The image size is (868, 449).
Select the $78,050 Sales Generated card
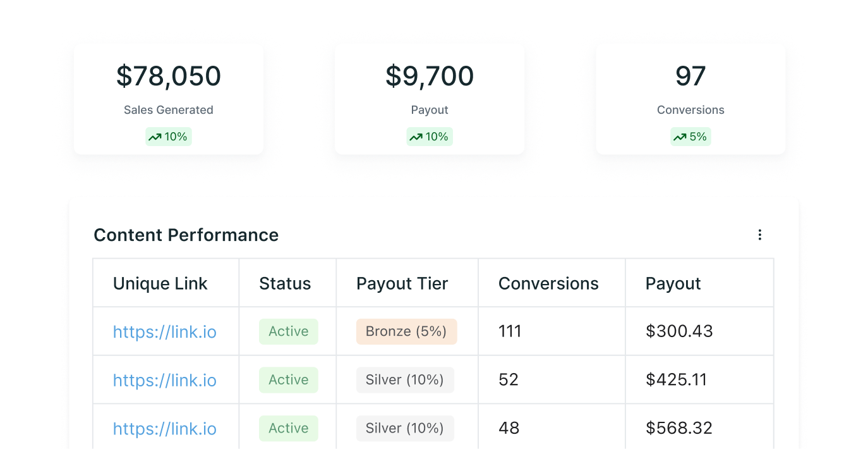(169, 99)
